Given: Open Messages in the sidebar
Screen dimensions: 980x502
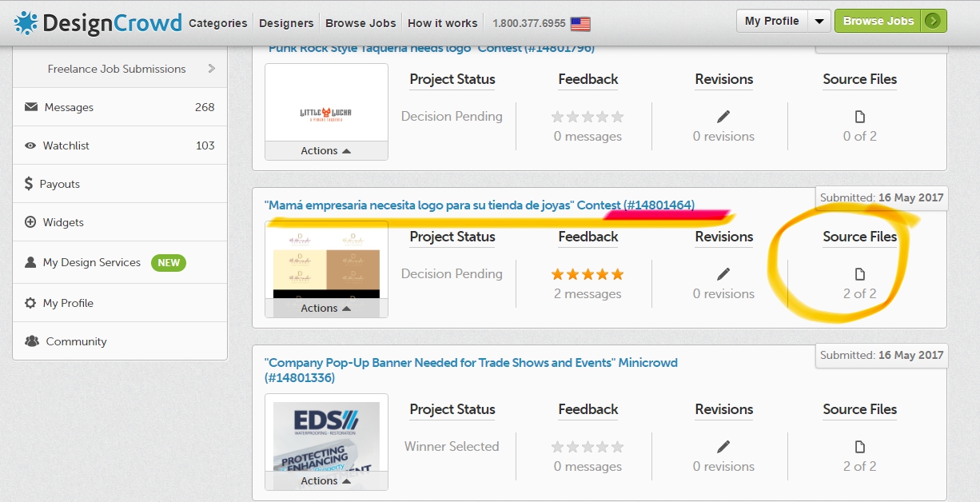Looking at the screenshot, I should pos(120,107).
